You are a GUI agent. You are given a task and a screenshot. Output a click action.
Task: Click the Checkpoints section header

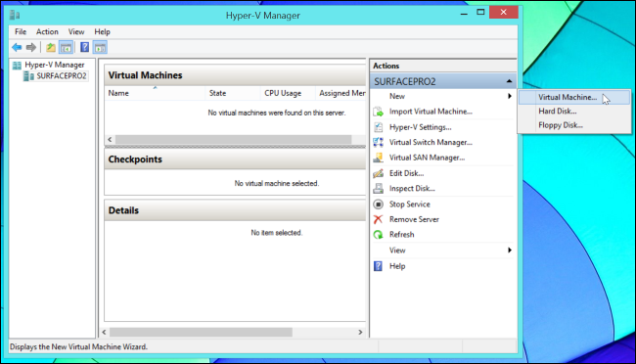(x=235, y=159)
